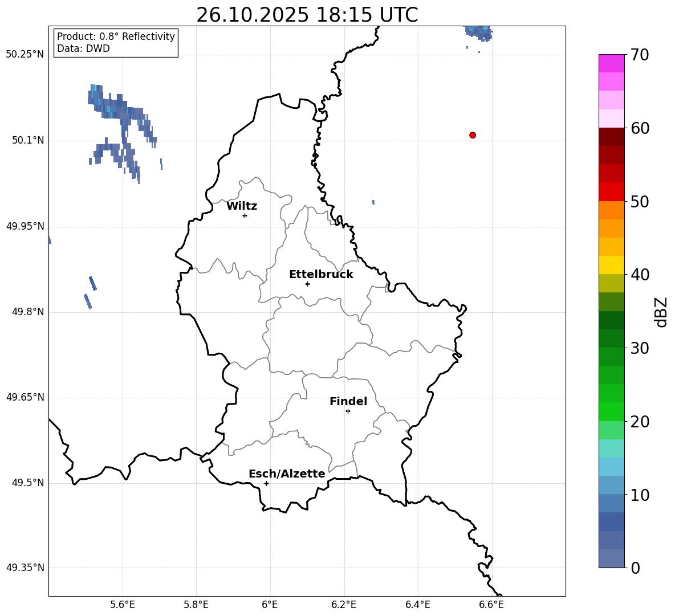Click the Esch/Alzette label
Image resolution: width=675 pixels, height=616 pixels.
click(287, 474)
